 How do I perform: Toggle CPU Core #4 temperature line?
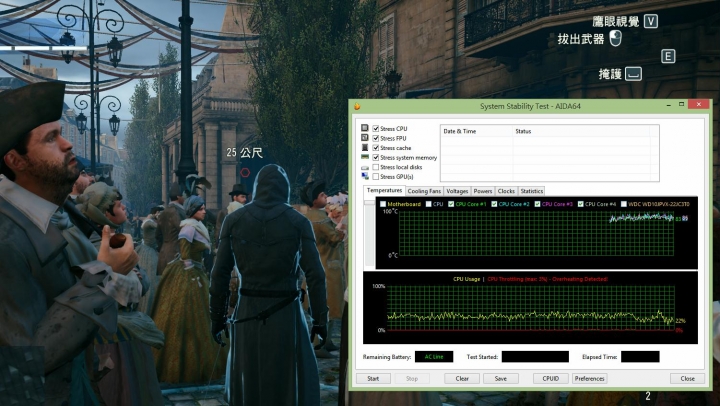click(580, 204)
